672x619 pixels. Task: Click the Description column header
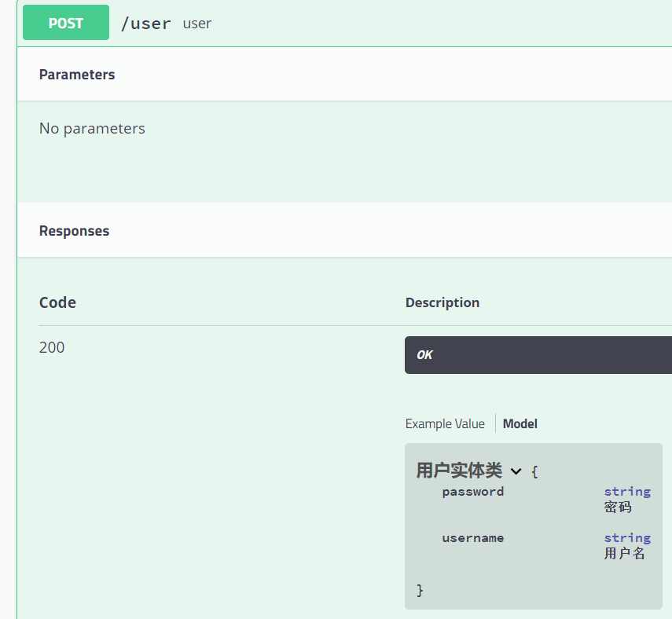click(x=442, y=302)
